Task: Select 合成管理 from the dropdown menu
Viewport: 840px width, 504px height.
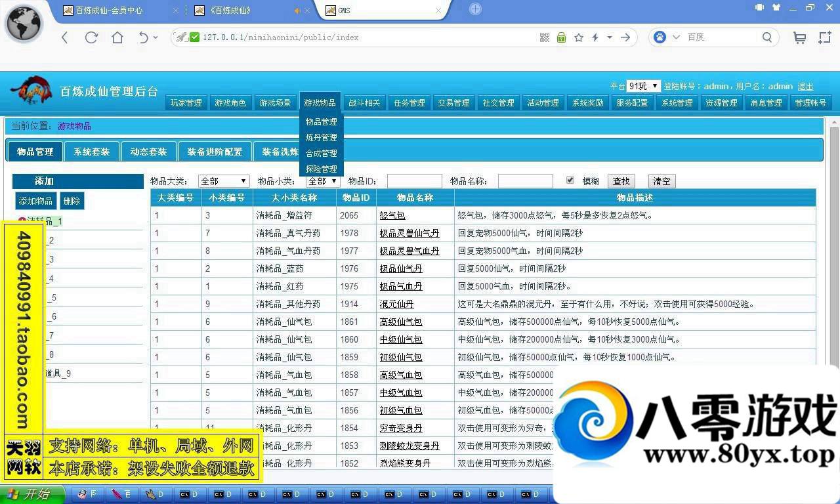Action: pyautogui.click(x=321, y=154)
